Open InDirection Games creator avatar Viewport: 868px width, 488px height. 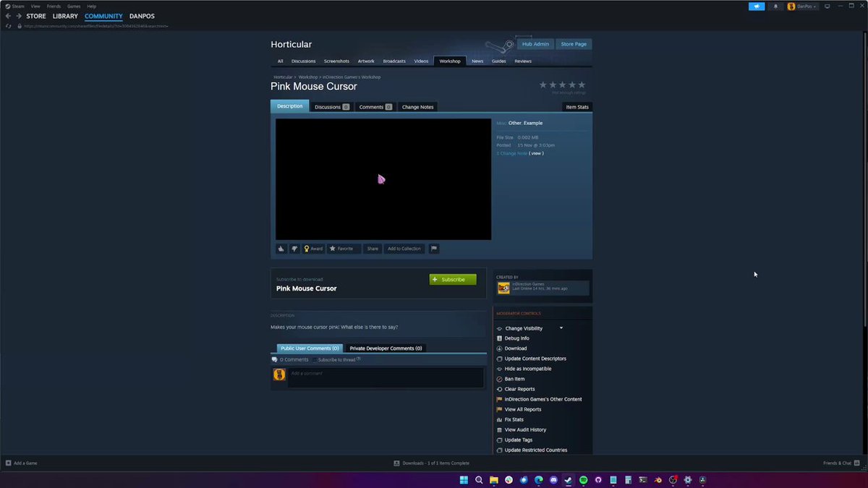click(x=503, y=288)
